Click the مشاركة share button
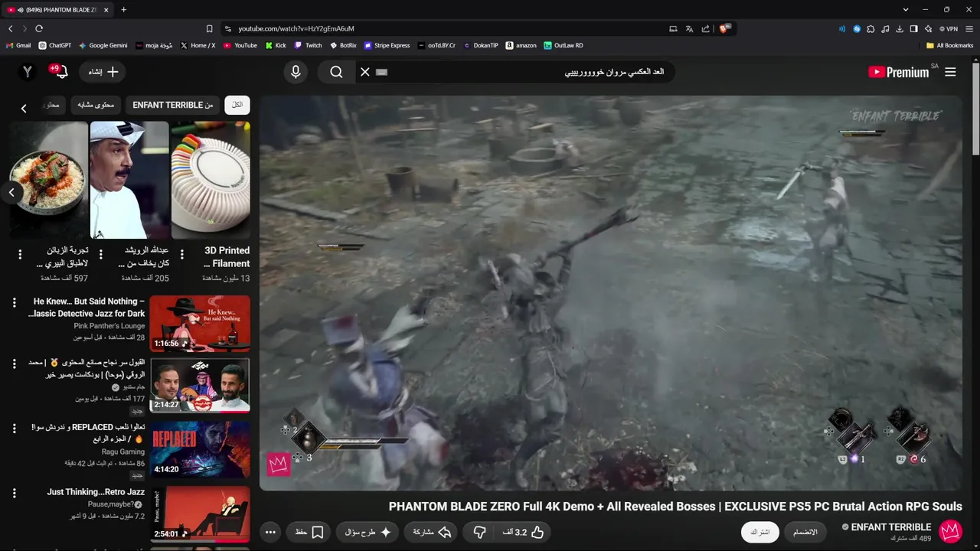The image size is (980, 551). pyautogui.click(x=432, y=532)
